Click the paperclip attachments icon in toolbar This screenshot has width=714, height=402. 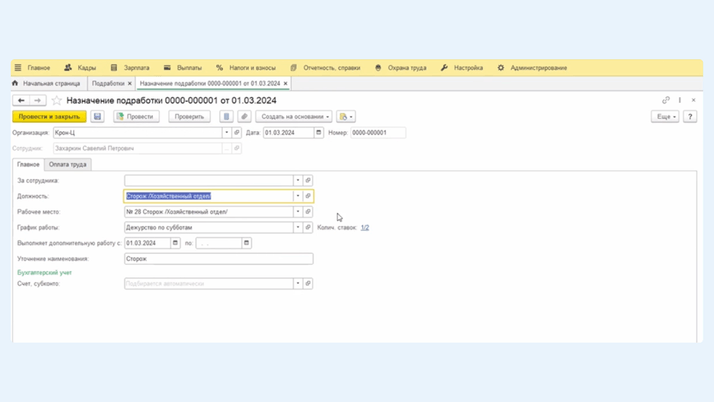pos(244,117)
